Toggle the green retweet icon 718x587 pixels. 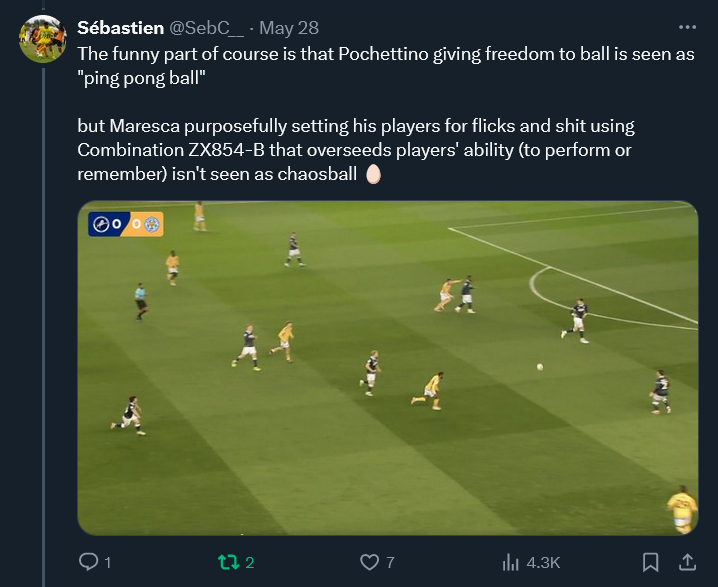(229, 562)
